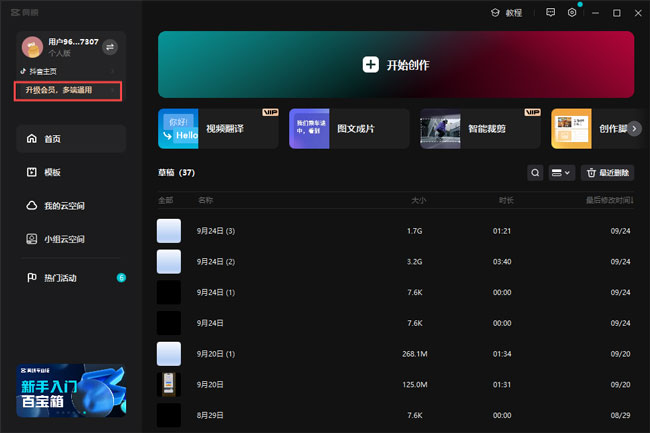
Task: Launch the 视频翻译 video translation feature
Action: click(x=218, y=129)
